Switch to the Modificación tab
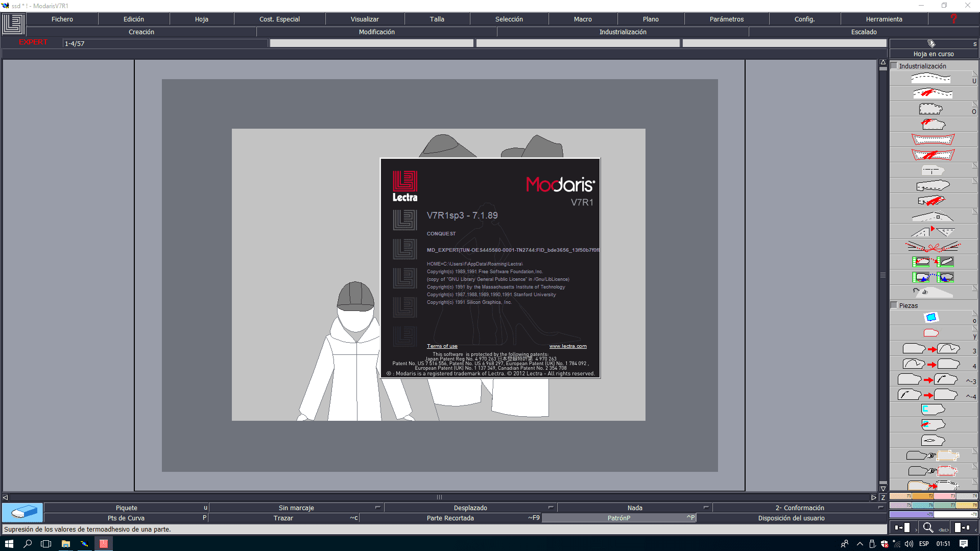 tap(376, 32)
